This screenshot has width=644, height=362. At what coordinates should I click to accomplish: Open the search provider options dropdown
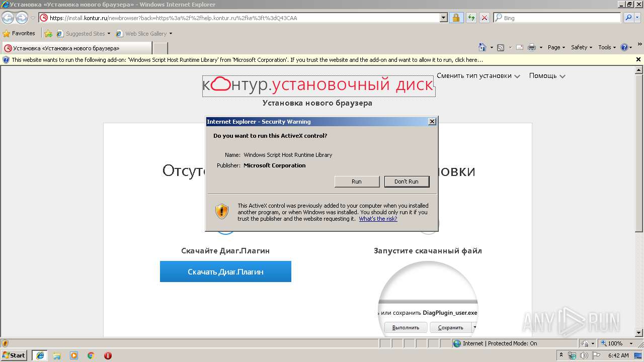tap(637, 18)
